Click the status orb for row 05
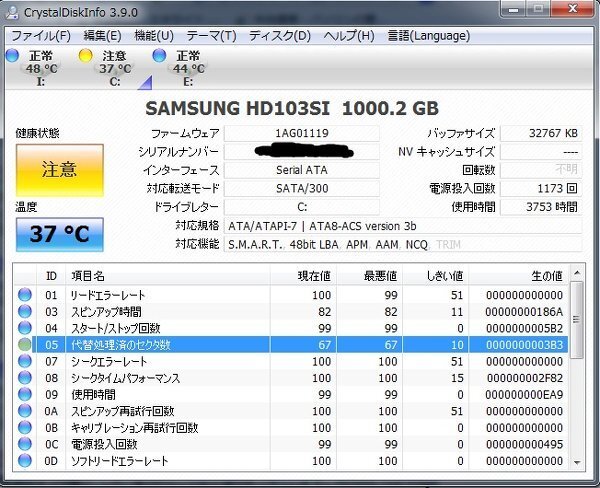The width and height of the screenshot is (600, 488). tap(25, 344)
